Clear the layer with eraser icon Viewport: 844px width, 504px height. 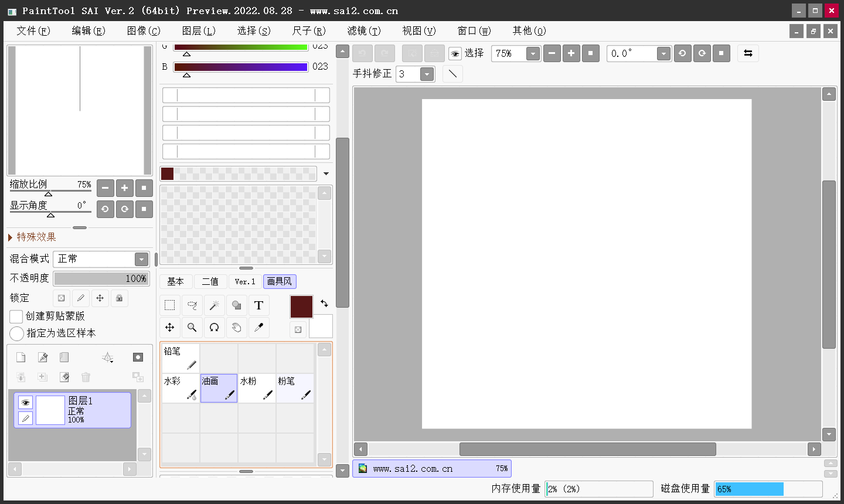pos(64,377)
